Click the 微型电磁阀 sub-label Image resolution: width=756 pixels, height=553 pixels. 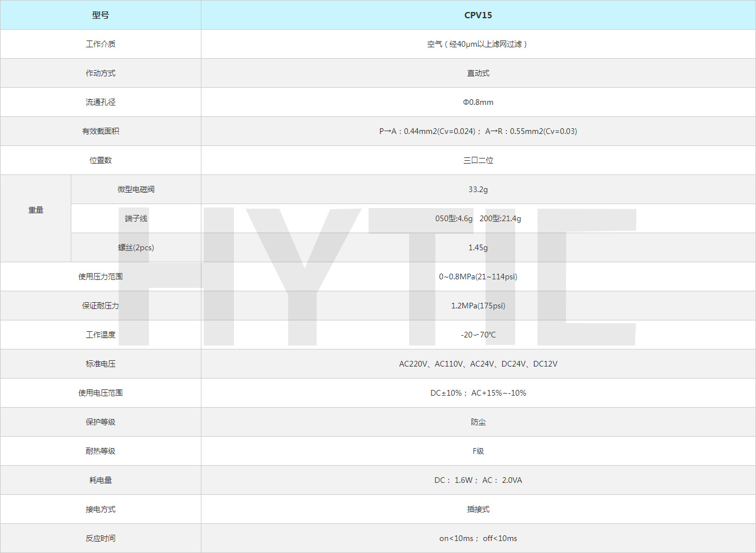coord(136,189)
